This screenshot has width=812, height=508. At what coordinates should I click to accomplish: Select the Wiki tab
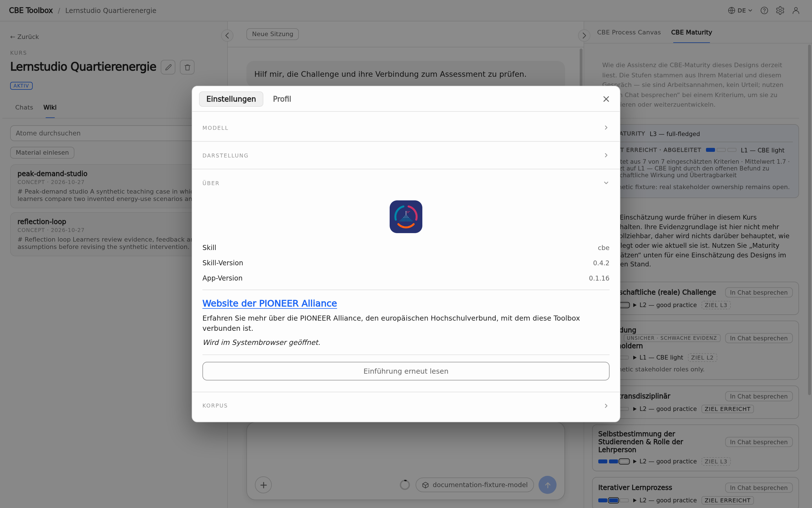[50, 108]
